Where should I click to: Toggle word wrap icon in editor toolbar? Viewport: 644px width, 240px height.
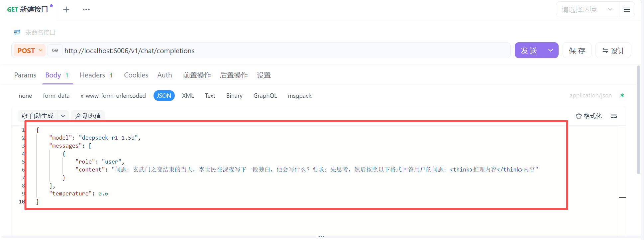[x=614, y=116]
